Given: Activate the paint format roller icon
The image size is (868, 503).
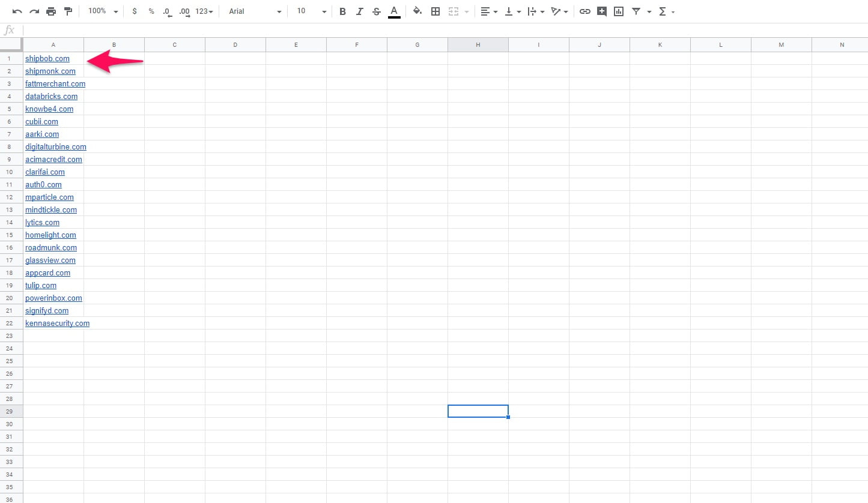Looking at the screenshot, I should 68,11.
